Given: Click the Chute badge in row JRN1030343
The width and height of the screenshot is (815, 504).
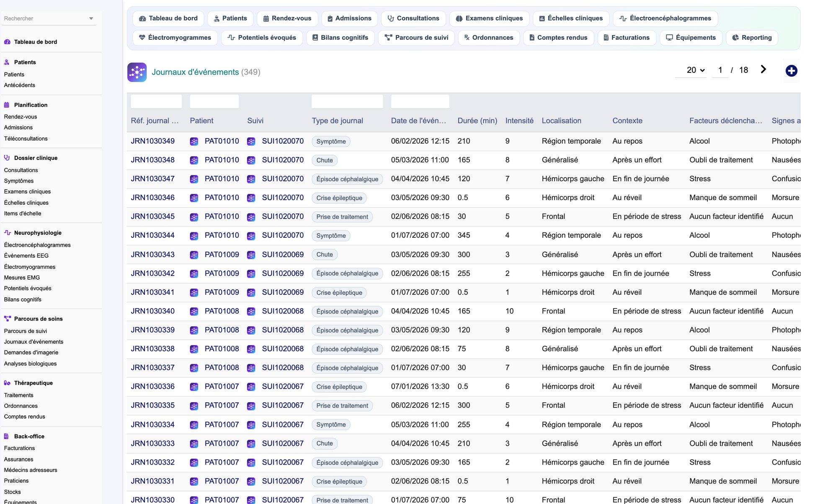Looking at the screenshot, I should 325,255.
